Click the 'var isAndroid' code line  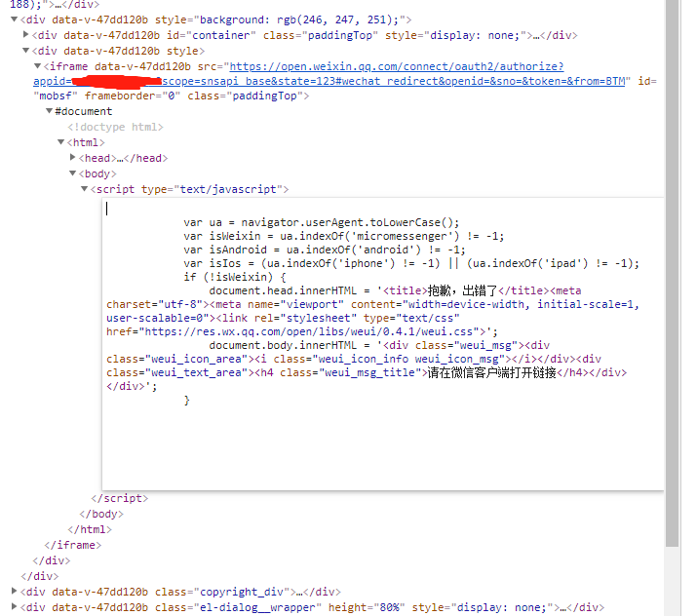pos(325,250)
